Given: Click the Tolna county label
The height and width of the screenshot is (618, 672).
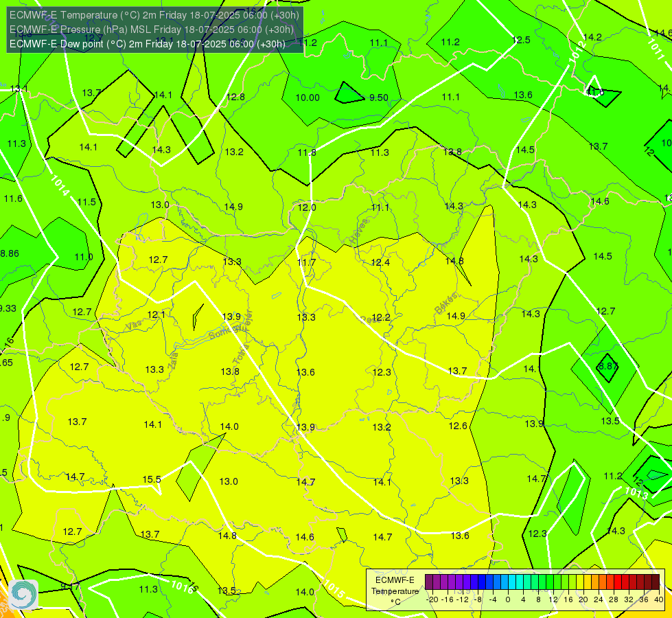Looking at the screenshot, I should 240,354.
